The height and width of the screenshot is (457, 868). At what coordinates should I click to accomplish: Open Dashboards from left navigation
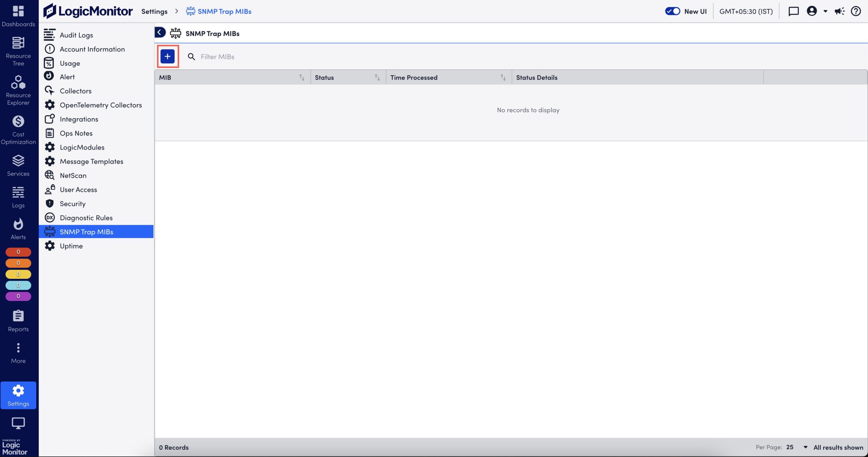(18, 16)
